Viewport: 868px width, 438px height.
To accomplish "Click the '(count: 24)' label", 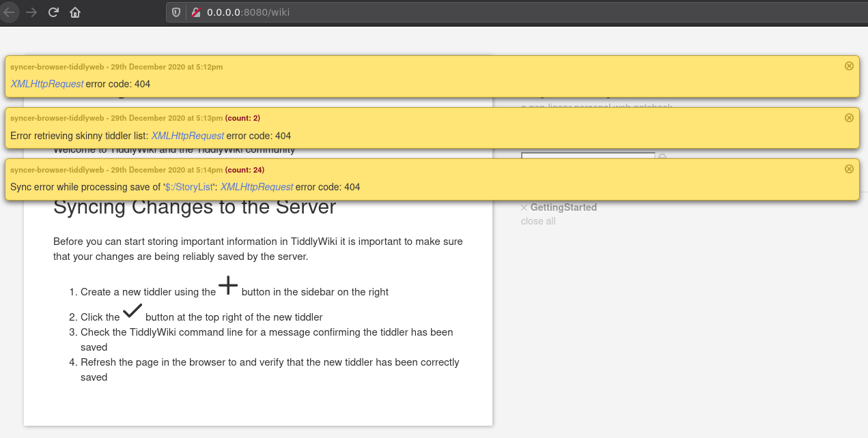I will tap(244, 169).
